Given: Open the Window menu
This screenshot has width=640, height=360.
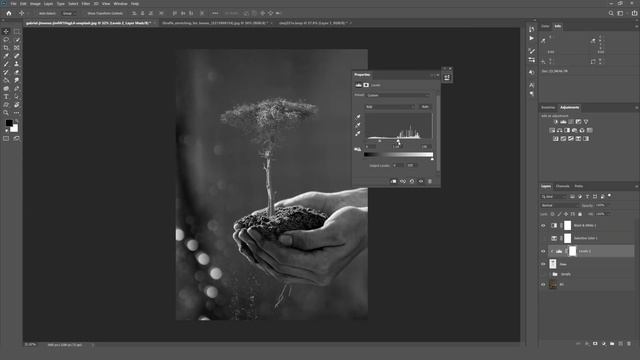Looking at the screenshot, I should [x=120, y=4].
